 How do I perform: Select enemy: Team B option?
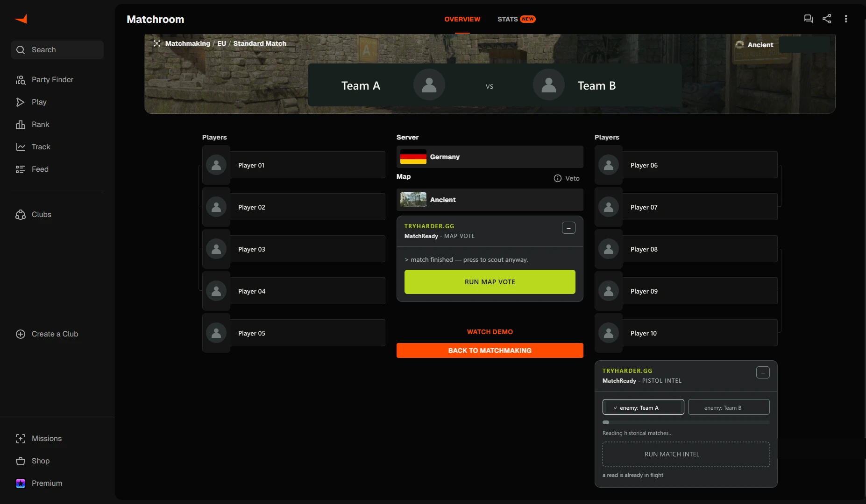tap(729, 407)
